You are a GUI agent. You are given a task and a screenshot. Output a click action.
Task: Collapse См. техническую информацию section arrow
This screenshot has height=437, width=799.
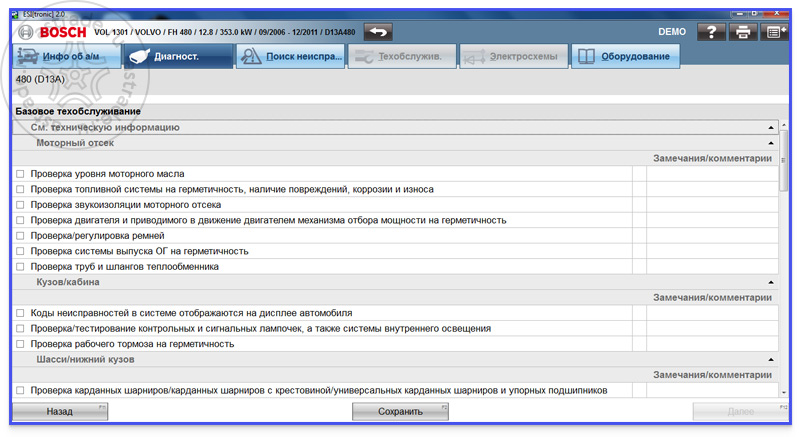pyautogui.click(x=770, y=127)
